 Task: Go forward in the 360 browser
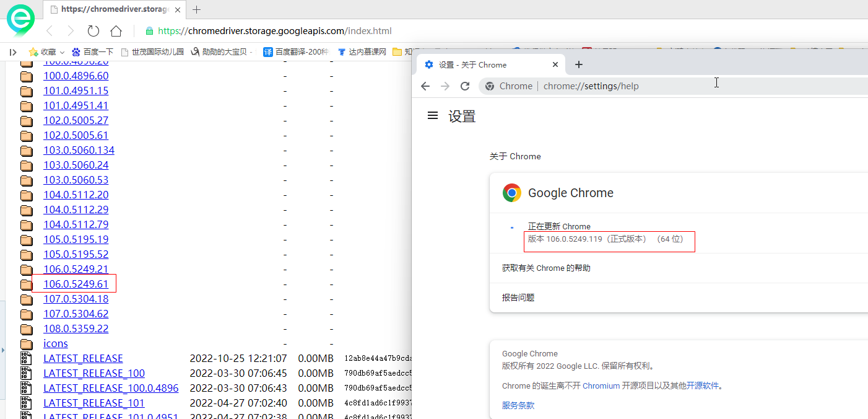pos(71,31)
